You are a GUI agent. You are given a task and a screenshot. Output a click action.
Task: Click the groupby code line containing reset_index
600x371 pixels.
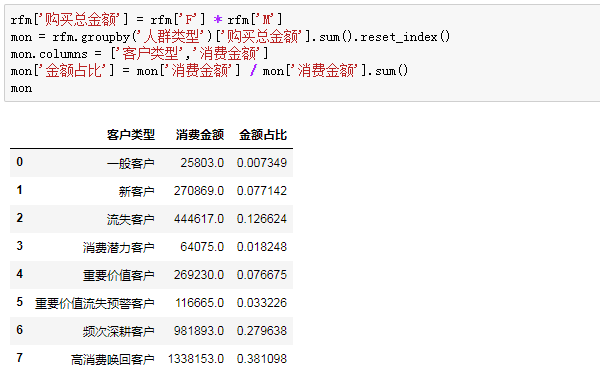tap(230, 37)
